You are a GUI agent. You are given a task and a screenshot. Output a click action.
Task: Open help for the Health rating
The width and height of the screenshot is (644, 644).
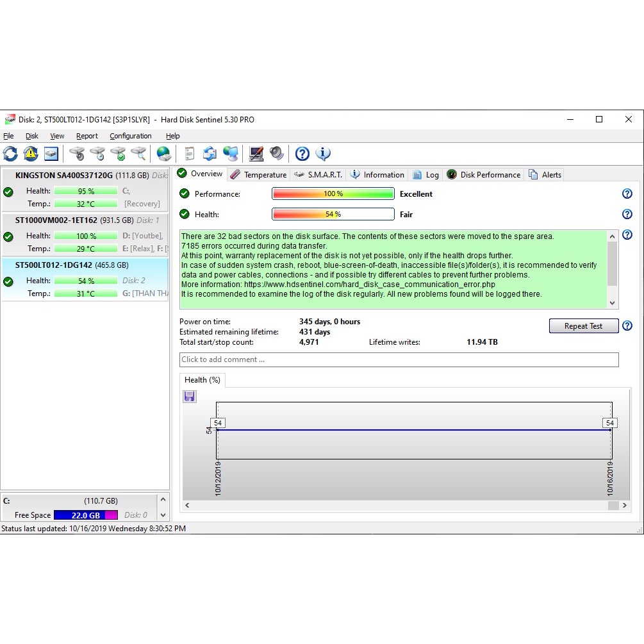tap(627, 214)
